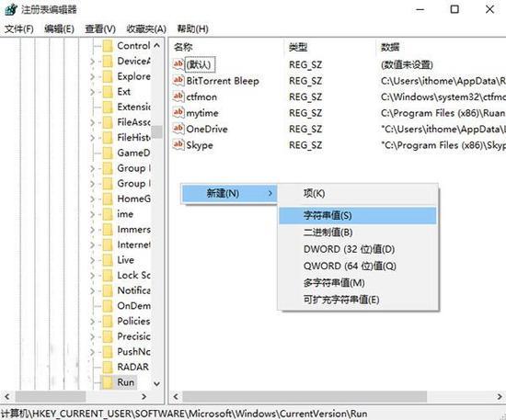This screenshot has width=506, height=420.
Task: Click values pane scroll right arrow
Action: (500, 396)
